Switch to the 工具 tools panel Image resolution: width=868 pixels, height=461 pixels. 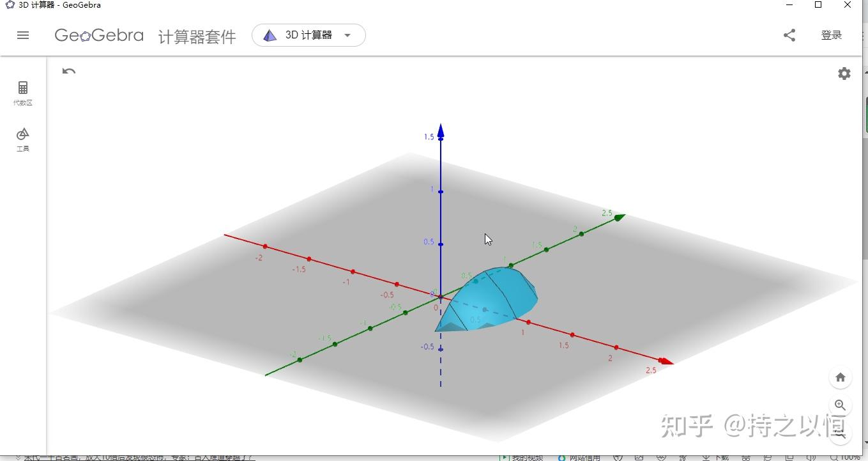(23, 139)
